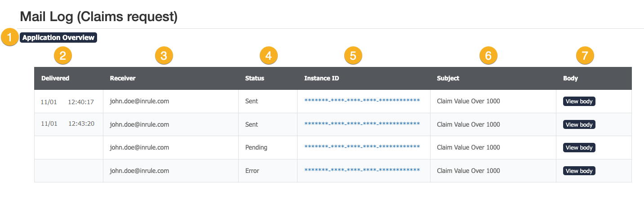Click the numbered marker 2 above Delivered
The width and height of the screenshot is (644, 199).
pyautogui.click(x=62, y=55)
